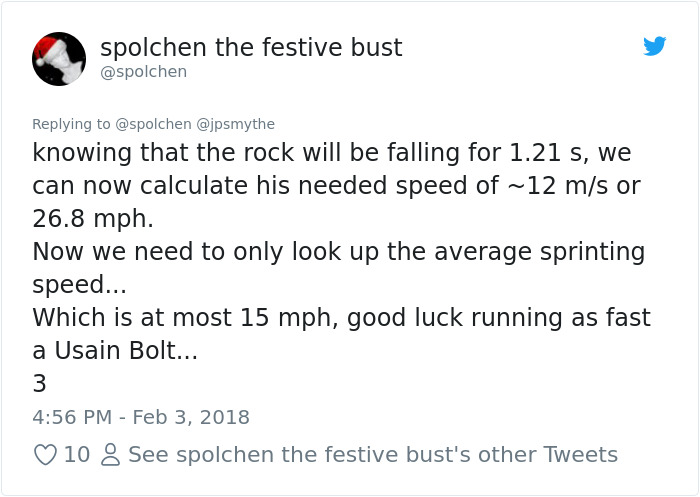
Task: Click the 'Replying to' label text
Action: pos(71,124)
